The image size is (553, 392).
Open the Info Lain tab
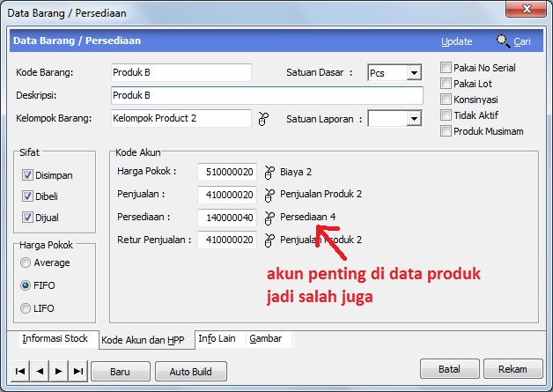click(x=218, y=338)
